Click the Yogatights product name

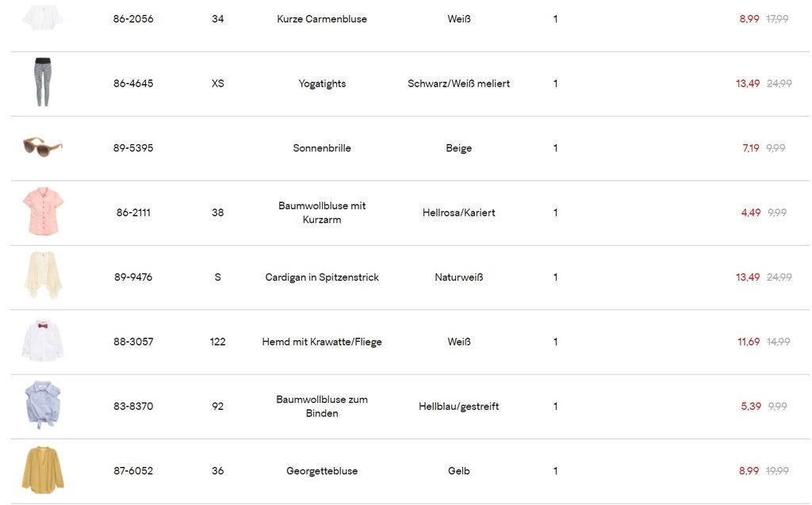pos(322,83)
